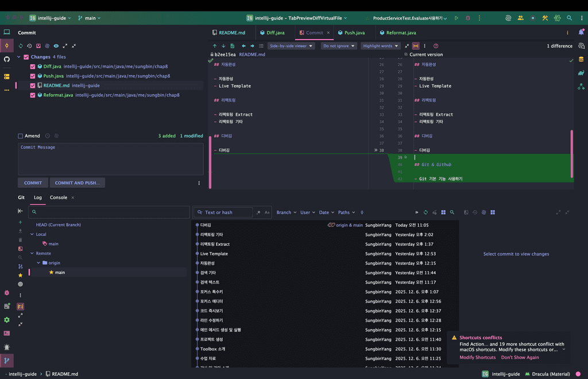The width and height of the screenshot is (588, 379).
Task: Click the COMMIT AND PUSH button
Action: coord(77,183)
